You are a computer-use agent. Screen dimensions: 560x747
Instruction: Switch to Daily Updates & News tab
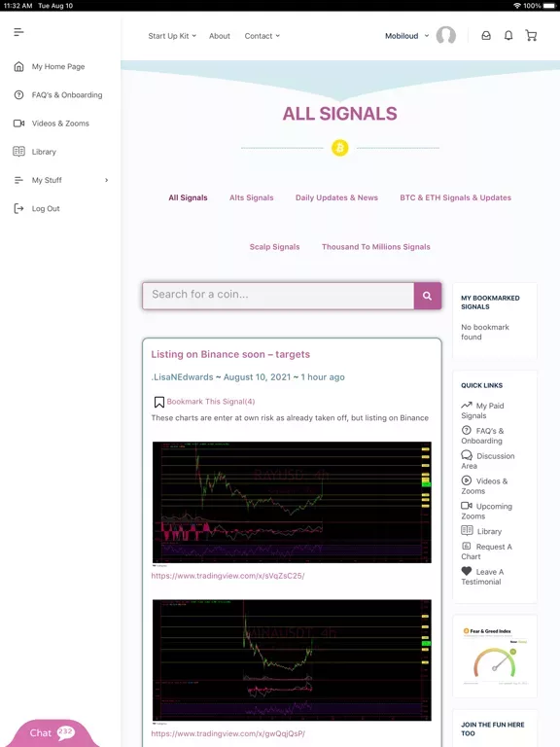coord(336,197)
